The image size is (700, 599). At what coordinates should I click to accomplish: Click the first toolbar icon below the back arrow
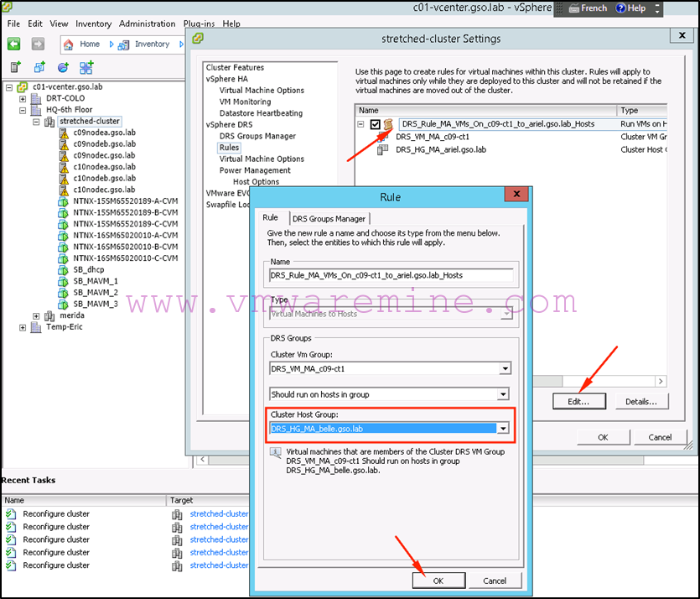[16, 67]
